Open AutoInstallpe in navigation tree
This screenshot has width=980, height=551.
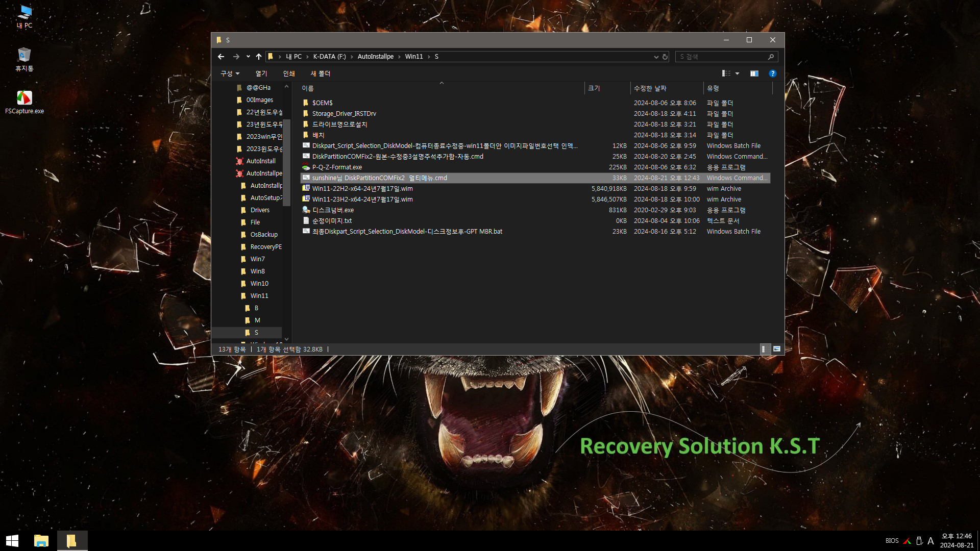(264, 173)
